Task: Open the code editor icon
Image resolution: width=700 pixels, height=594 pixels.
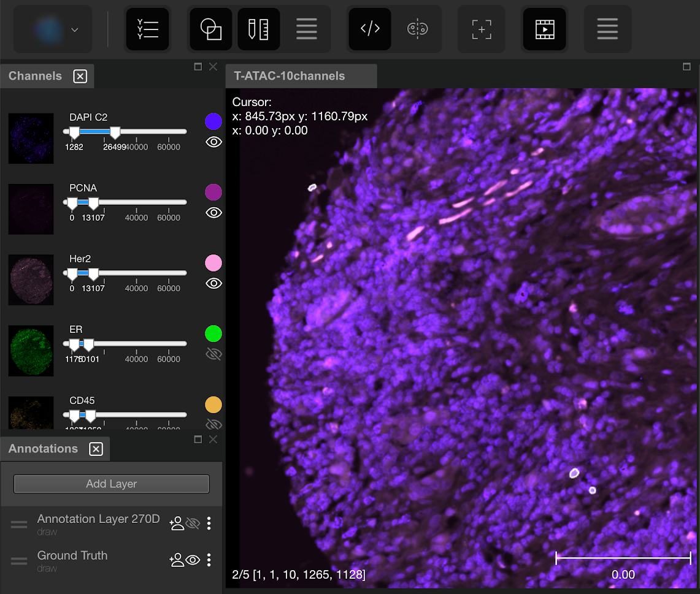Action: tap(370, 29)
